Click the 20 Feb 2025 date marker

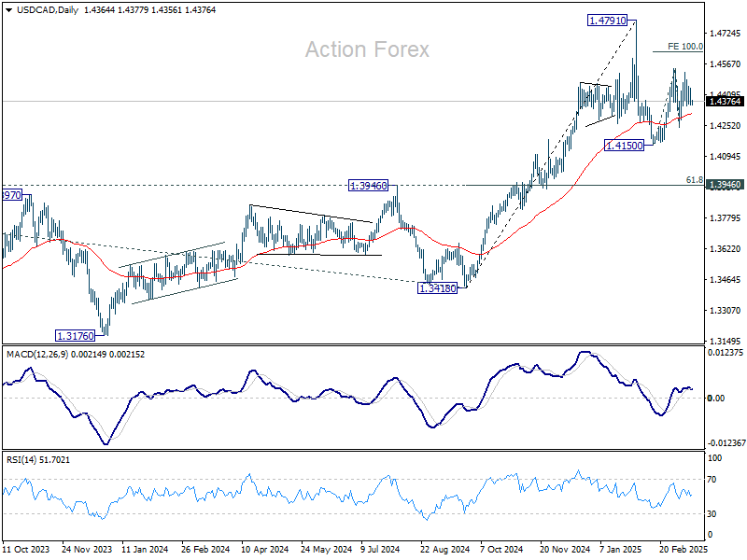tap(684, 550)
